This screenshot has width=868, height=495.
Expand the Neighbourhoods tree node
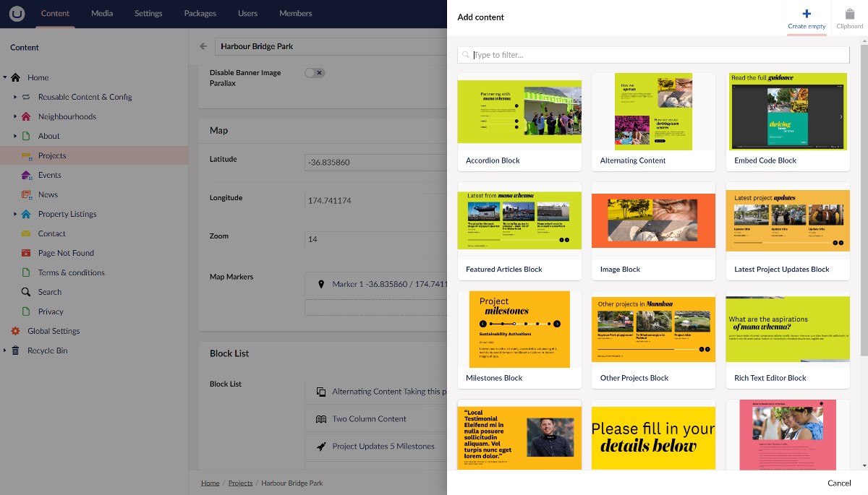tap(14, 116)
